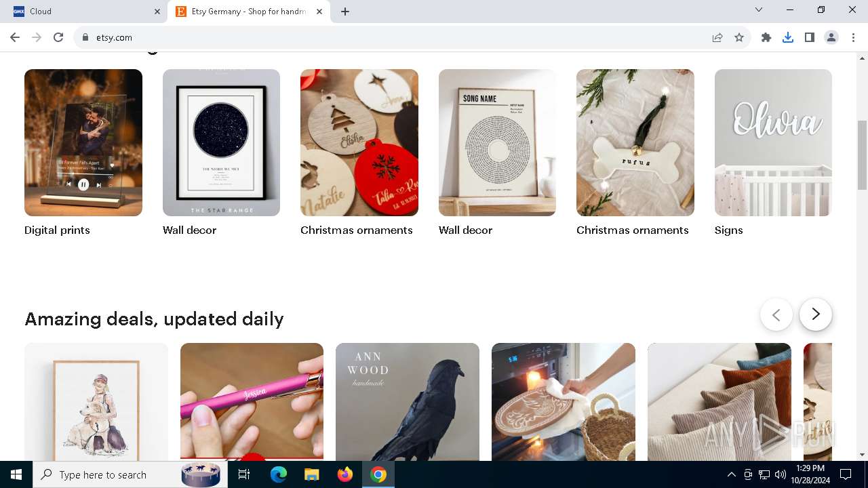Image resolution: width=868 pixels, height=488 pixels.
Task: Click Digital prints label
Action: pyautogui.click(x=57, y=230)
